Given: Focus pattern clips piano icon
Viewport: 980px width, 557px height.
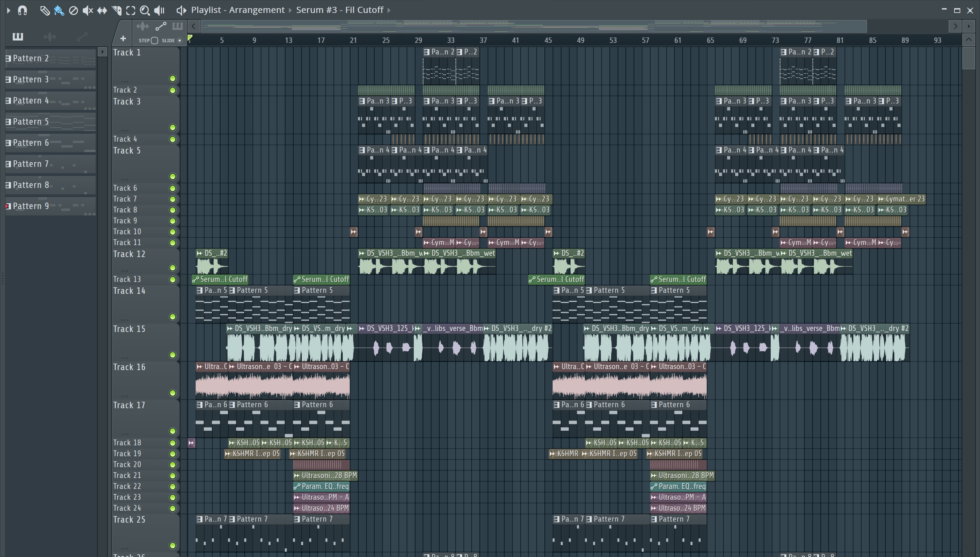Looking at the screenshot, I should click(x=177, y=26).
